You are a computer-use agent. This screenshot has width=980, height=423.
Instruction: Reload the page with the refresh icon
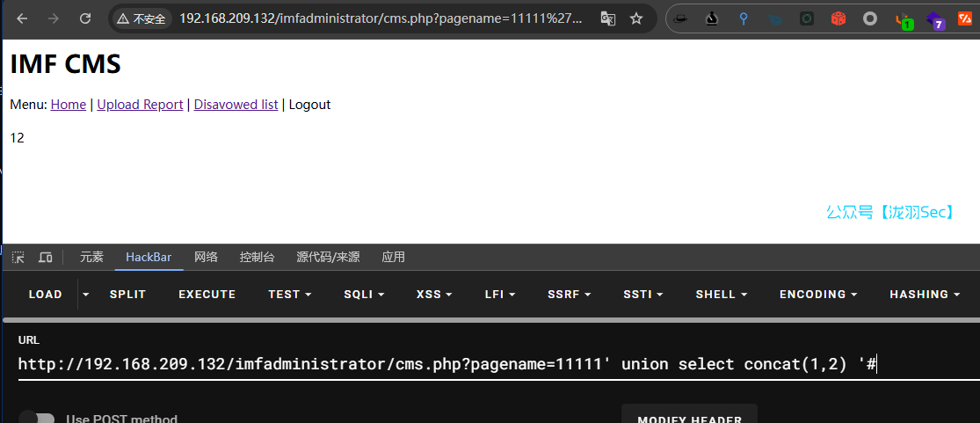85,18
